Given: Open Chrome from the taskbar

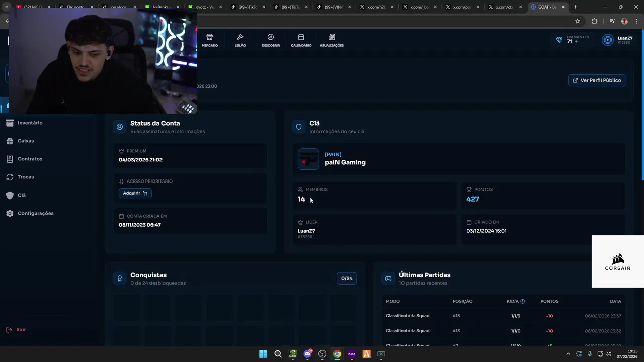Looking at the screenshot, I should tap(337, 354).
